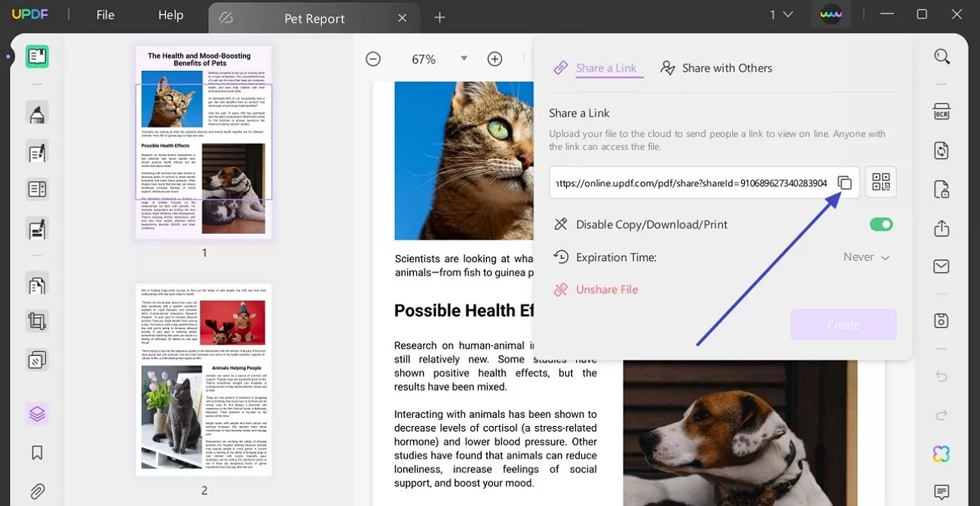Image resolution: width=980 pixels, height=506 pixels.
Task: Open the File menu
Action: click(106, 15)
